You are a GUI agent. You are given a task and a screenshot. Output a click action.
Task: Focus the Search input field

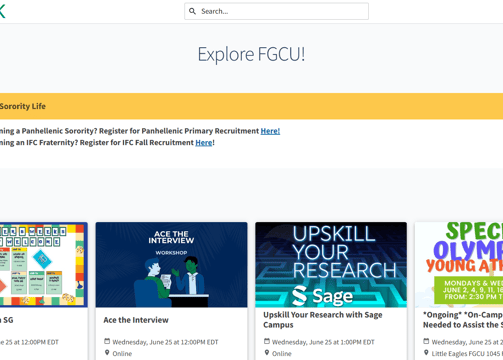[x=276, y=11]
